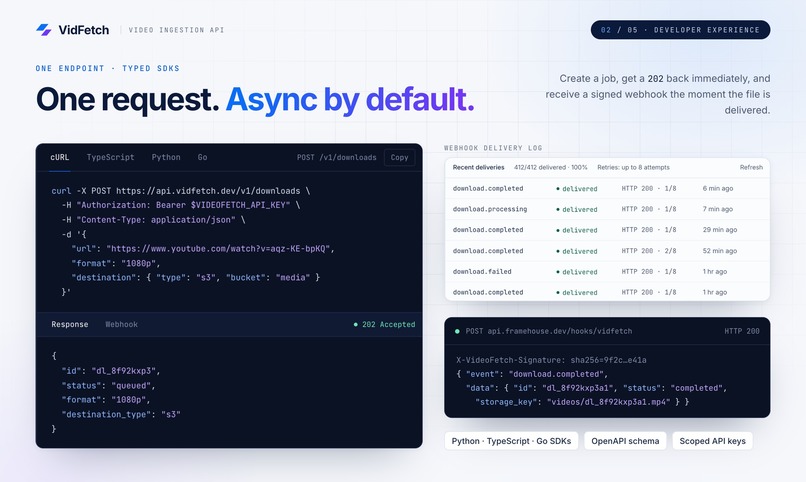Click the delivered status in download.processing row
This screenshot has width=806, height=482.
pos(577,210)
